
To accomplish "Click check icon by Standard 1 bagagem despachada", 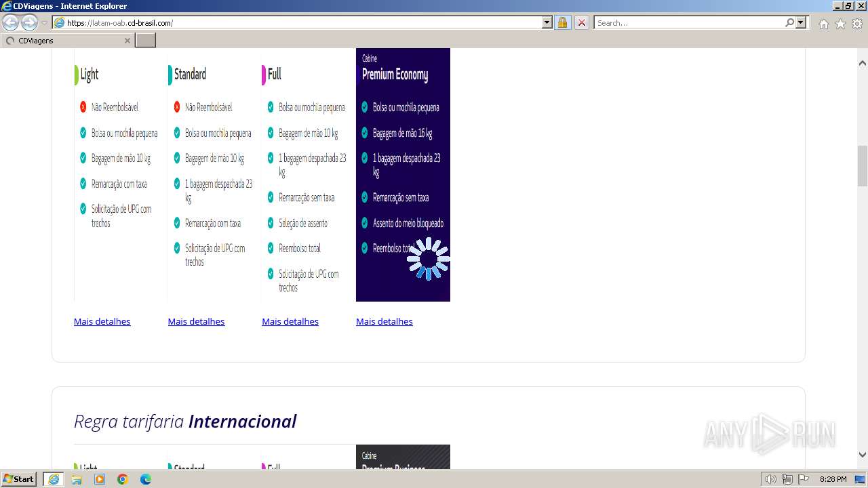I will coord(177,184).
